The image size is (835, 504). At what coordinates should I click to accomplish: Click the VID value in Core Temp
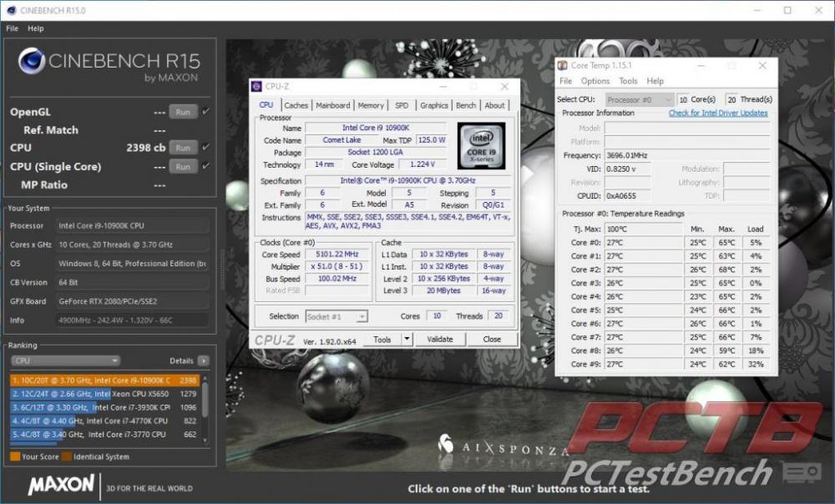point(627,169)
